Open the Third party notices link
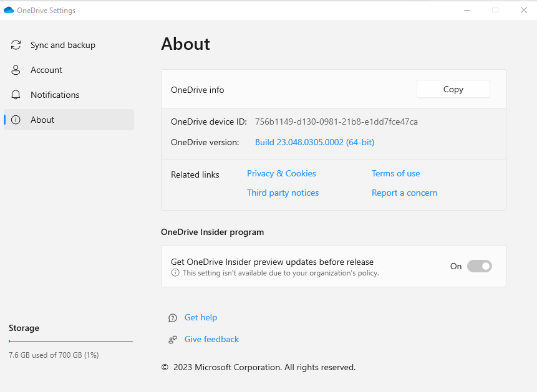Screen dimensions: 537x392 (283, 193)
